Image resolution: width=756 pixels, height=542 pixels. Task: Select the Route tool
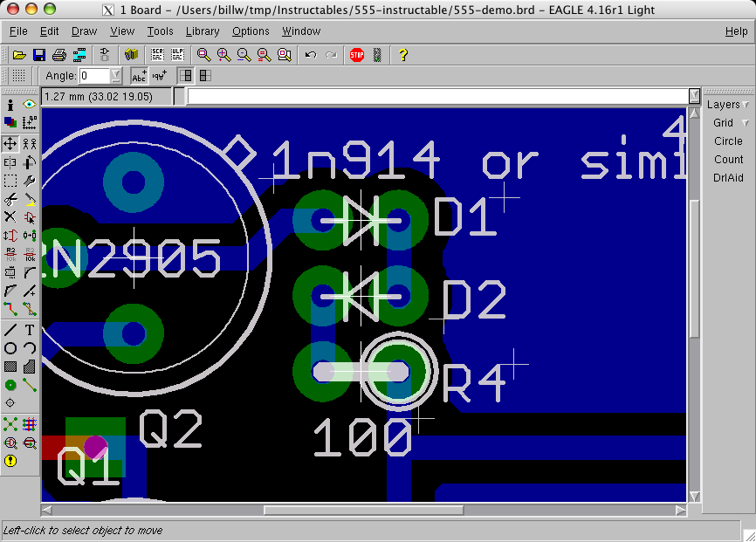[x=10, y=309]
